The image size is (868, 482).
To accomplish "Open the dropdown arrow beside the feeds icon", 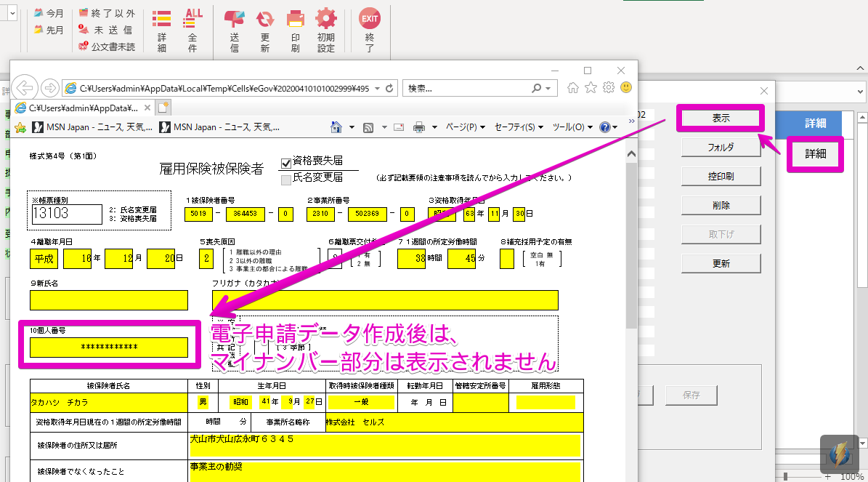I will 384,127.
